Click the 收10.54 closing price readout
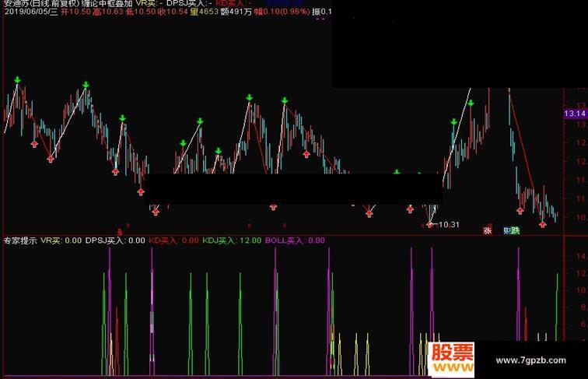Viewport: 588px width, 379px height. pyautogui.click(x=173, y=12)
